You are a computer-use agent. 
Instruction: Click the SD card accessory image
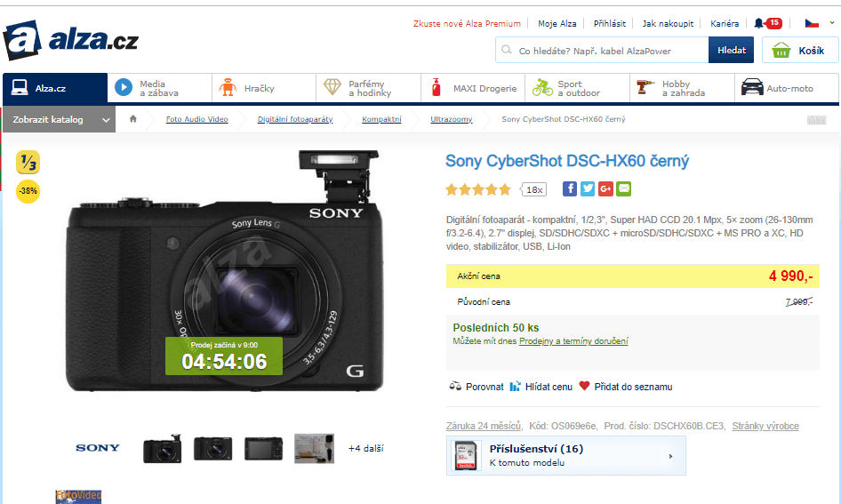point(465,456)
